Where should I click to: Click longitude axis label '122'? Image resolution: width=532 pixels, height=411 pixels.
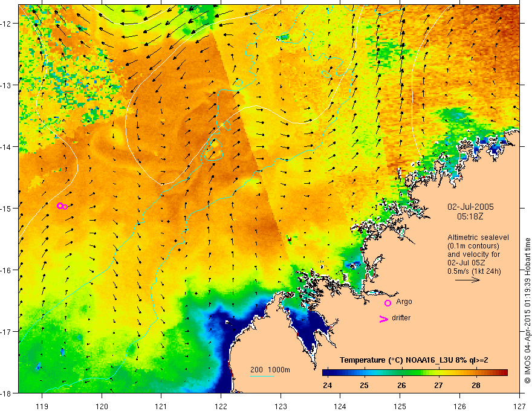tap(221, 407)
